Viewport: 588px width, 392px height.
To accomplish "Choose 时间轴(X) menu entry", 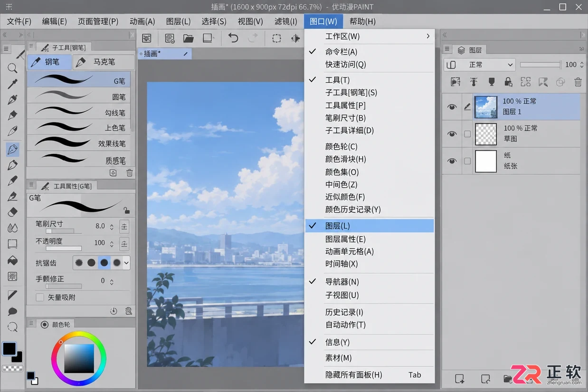I will point(370,264).
